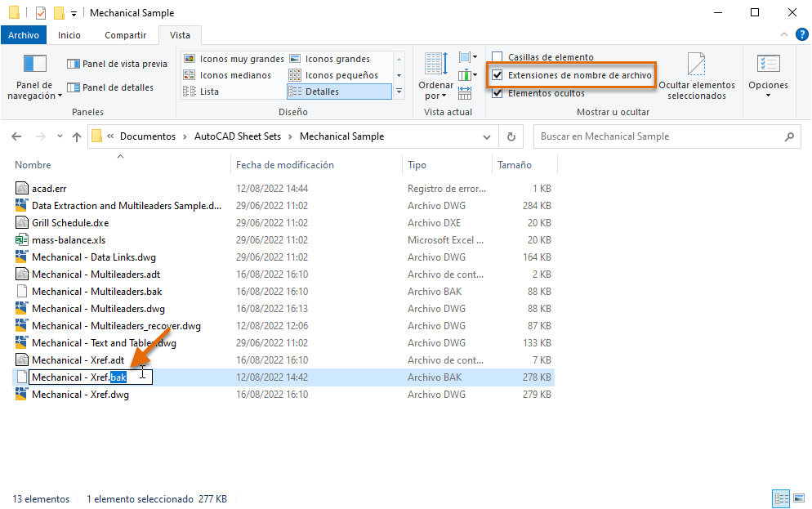This screenshot has width=812, height=509.
Task: Expand the address bar history dropdown
Action: [x=487, y=137]
